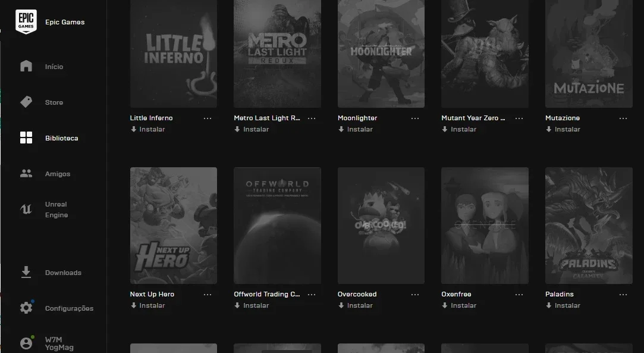This screenshot has width=644, height=353.
Task: Click the Oxenfree cover art
Action: click(485, 226)
